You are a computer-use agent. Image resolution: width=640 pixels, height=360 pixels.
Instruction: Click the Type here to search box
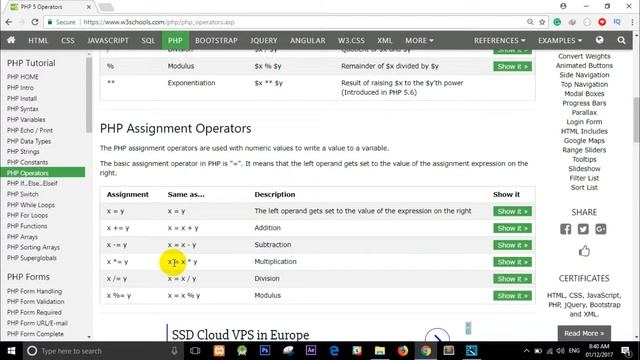point(102,351)
